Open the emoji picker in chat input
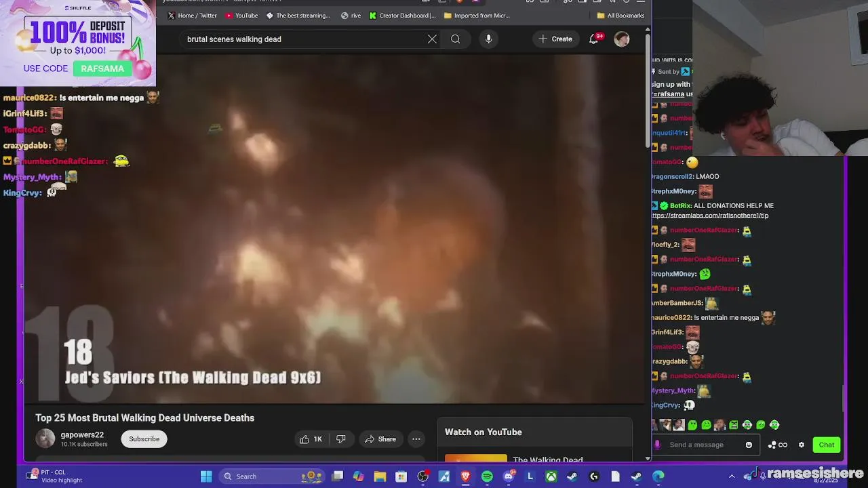The width and height of the screenshot is (868, 488). (749, 445)
